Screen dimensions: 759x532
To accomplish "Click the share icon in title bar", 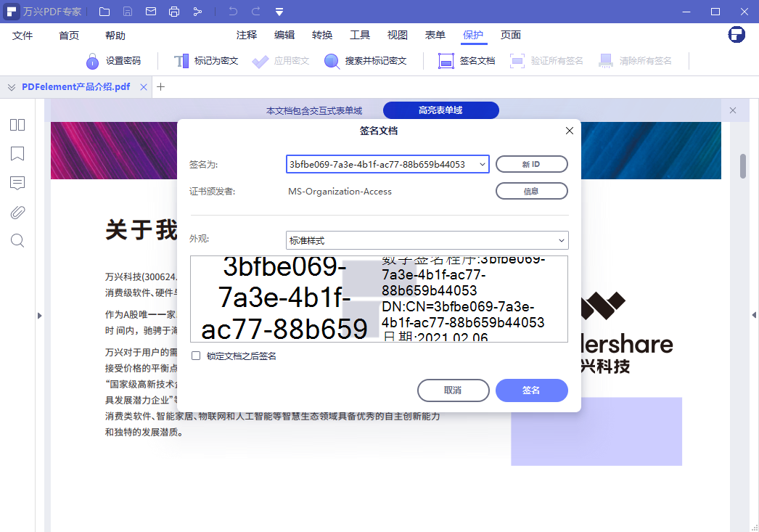I will pos(197,12).
